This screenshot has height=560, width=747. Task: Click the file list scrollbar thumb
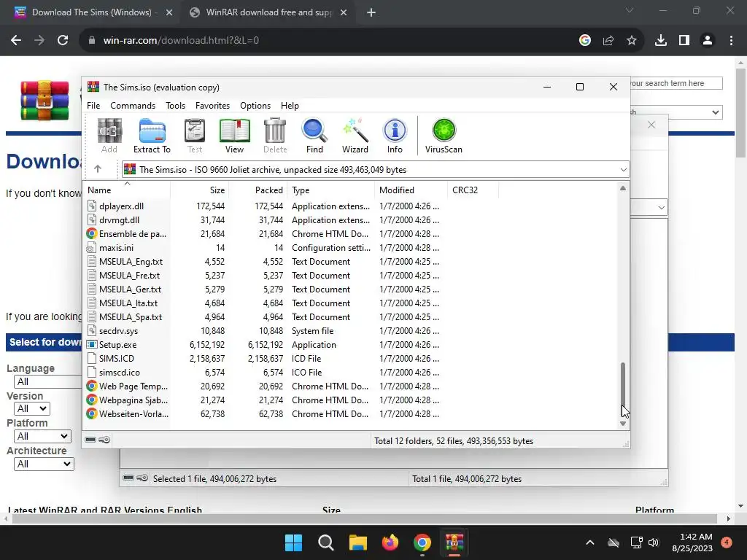(x=623, y=388)
